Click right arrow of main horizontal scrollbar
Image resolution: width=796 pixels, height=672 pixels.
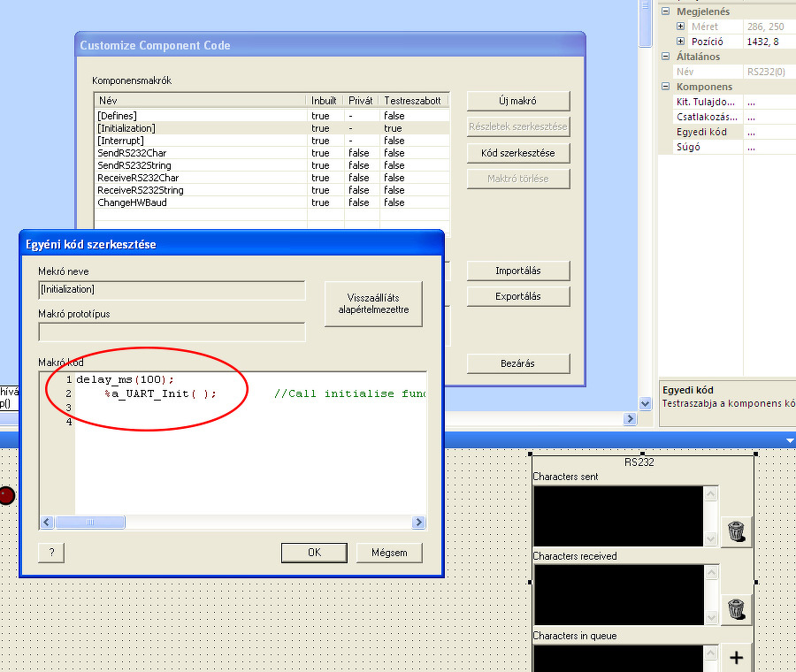pos(630,419)
